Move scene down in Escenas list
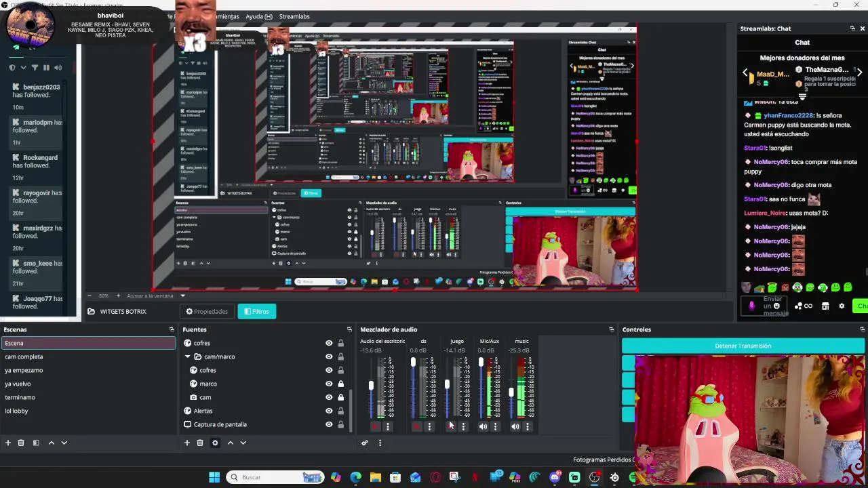This screenshot has width=868, height=488. click(64, 443)
